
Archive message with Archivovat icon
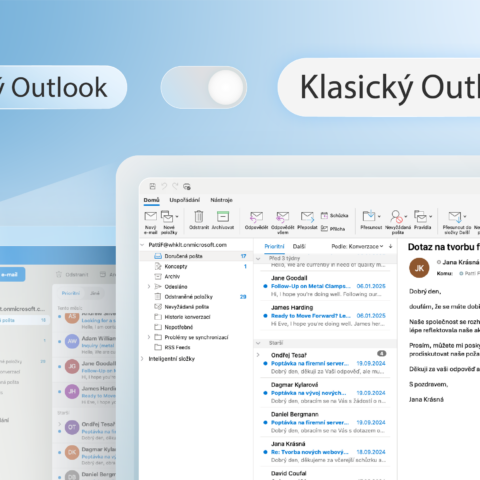click(x=223, y=216)
